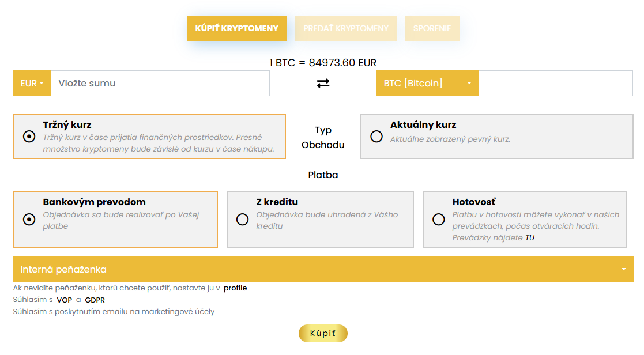Image resolution: width=644 pixels, height=355 pixels.
Task: Click the Interná peňaženka dropdown arrow
Action: coord(624,270)
